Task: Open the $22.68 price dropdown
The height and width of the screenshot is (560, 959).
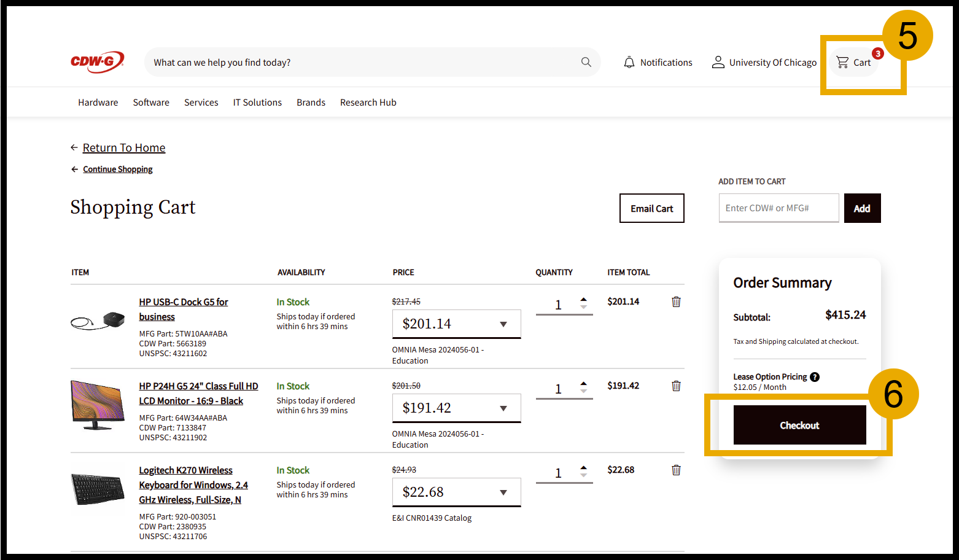Action: pos(503,492)
